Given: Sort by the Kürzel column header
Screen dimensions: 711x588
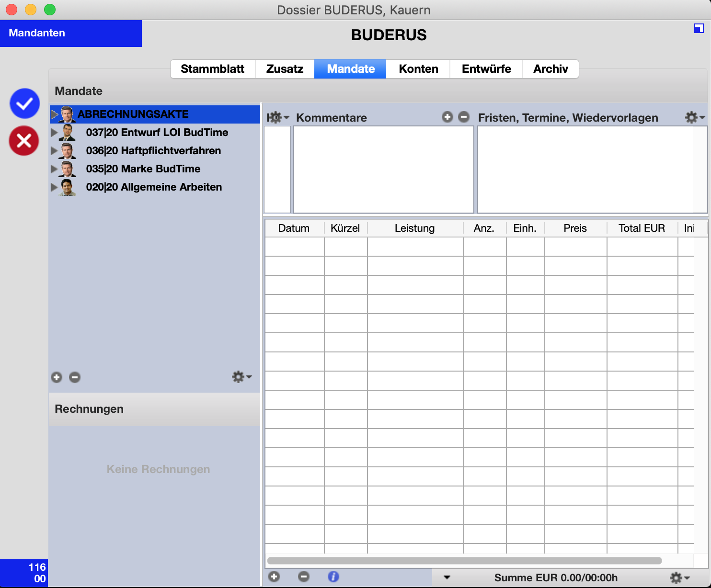Looking at the screenshot, I should point(345,228).
